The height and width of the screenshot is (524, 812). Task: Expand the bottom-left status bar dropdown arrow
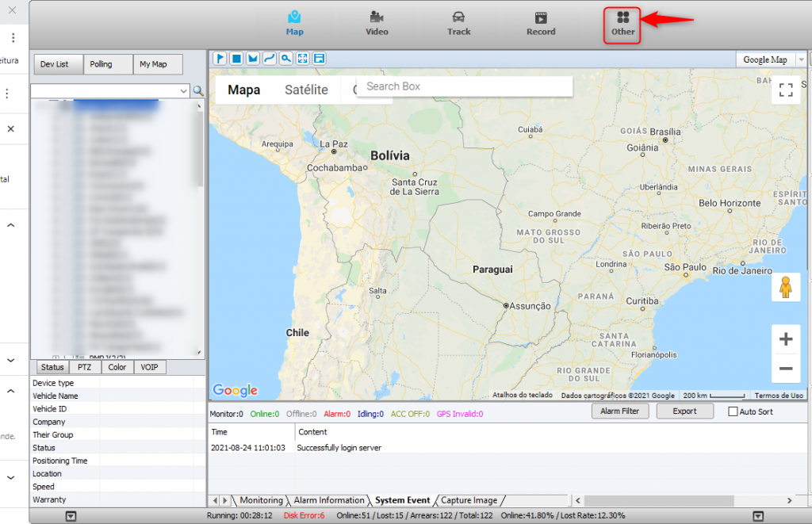[x=71, y=516]
